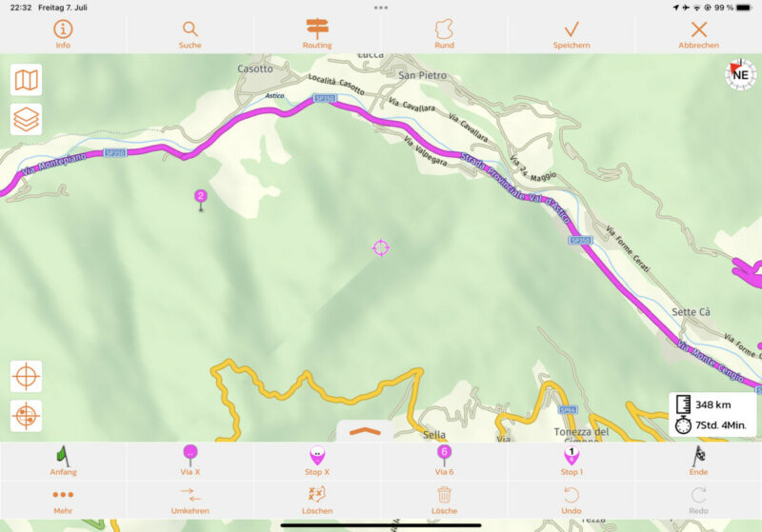Tap the NE compass to reorient map
The height and width of the screenshot is (532, 762).
(740, 74)
